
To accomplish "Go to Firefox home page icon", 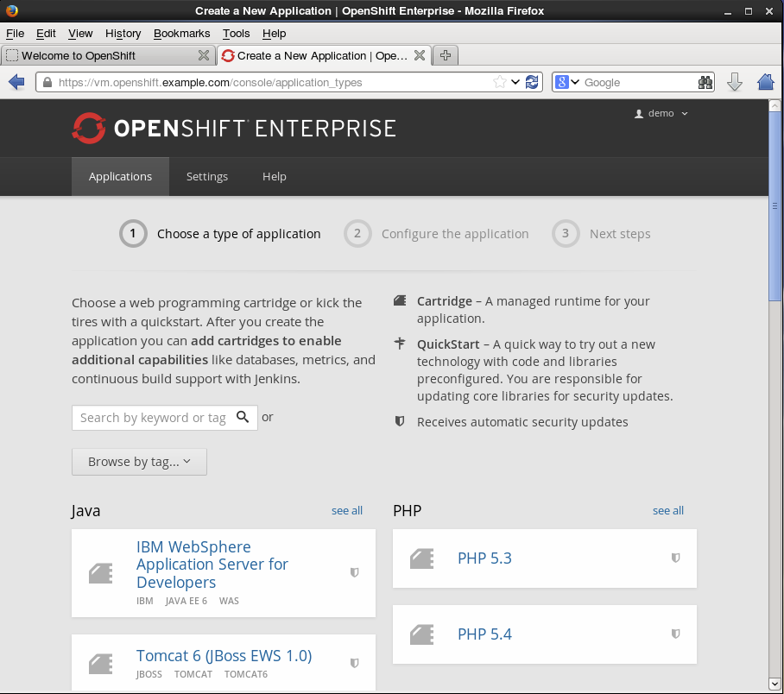I will (766, 82).
